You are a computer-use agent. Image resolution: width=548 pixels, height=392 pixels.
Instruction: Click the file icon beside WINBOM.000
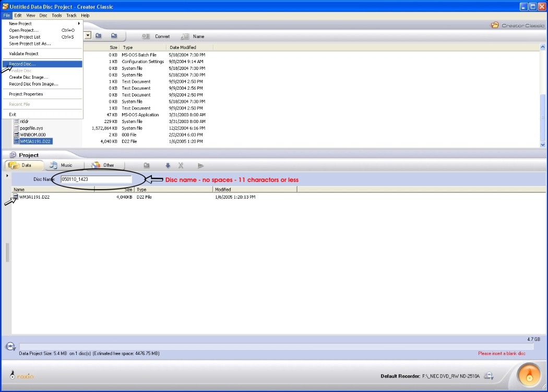pos(16,134)
